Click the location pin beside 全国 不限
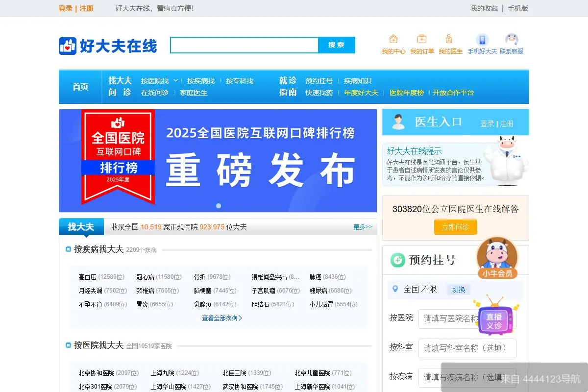 [394, 289]
